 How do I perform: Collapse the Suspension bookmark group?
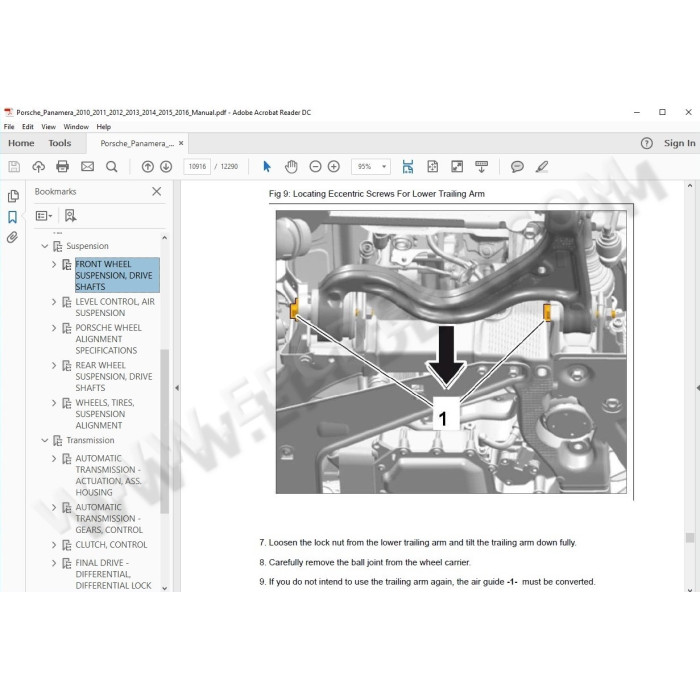click(x=44, y=246)
